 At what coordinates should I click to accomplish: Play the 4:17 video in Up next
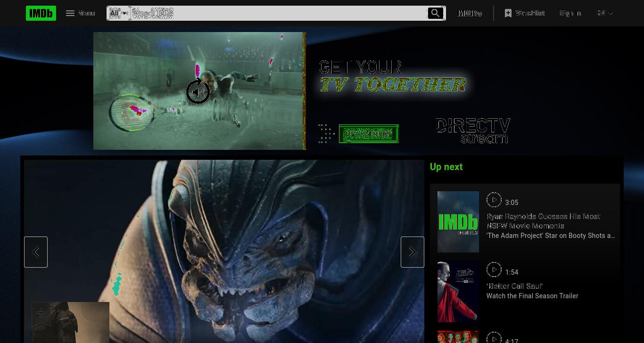point(494,338)
